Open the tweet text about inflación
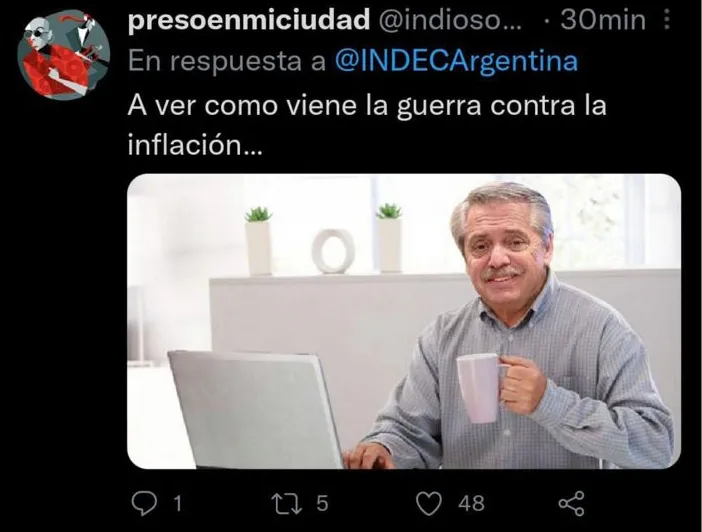 pos(367,125)
